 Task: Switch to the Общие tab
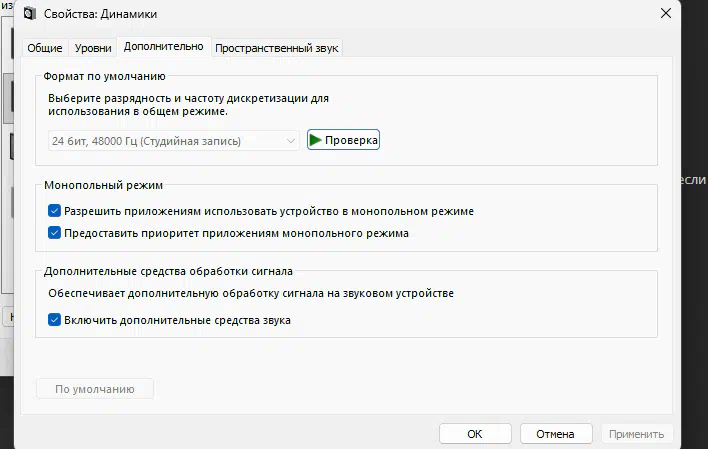[x=45, y=48]
